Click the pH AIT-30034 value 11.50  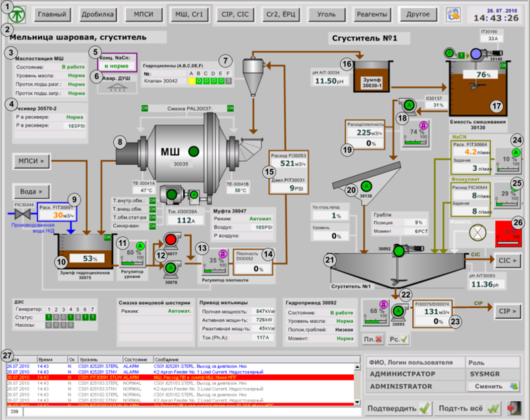(x=329, y=81)
